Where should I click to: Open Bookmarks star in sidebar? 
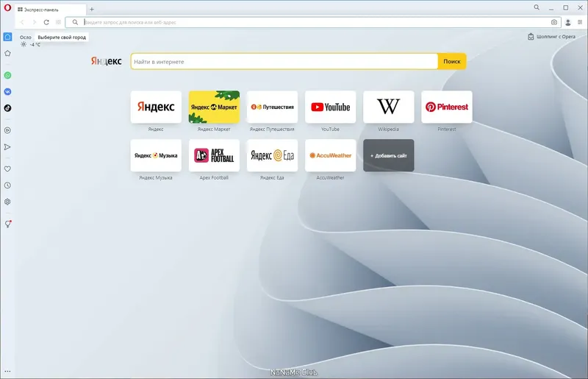(x=7, y=53)
